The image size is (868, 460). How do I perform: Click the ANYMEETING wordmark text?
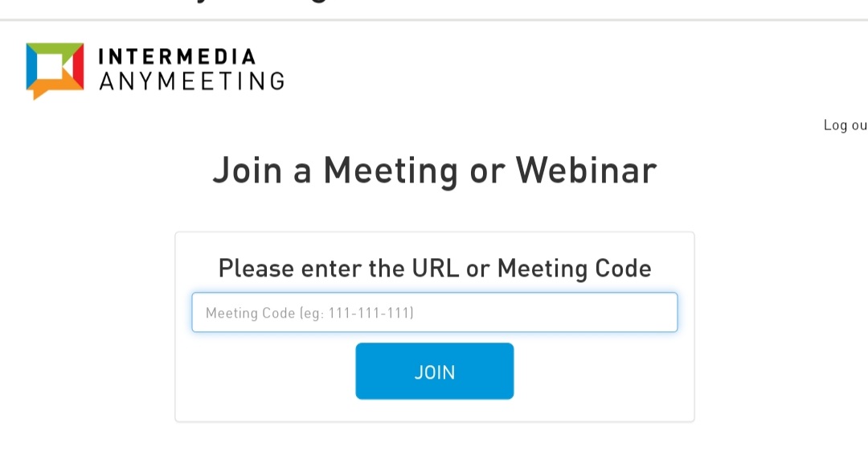coord(191,81)
